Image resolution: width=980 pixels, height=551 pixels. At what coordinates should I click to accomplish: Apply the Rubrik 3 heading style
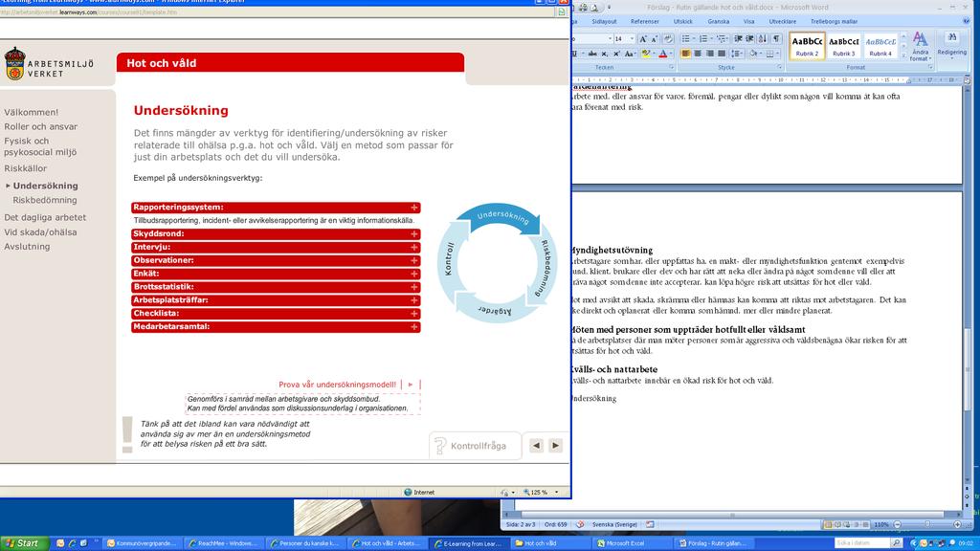[x=844, y=46]
